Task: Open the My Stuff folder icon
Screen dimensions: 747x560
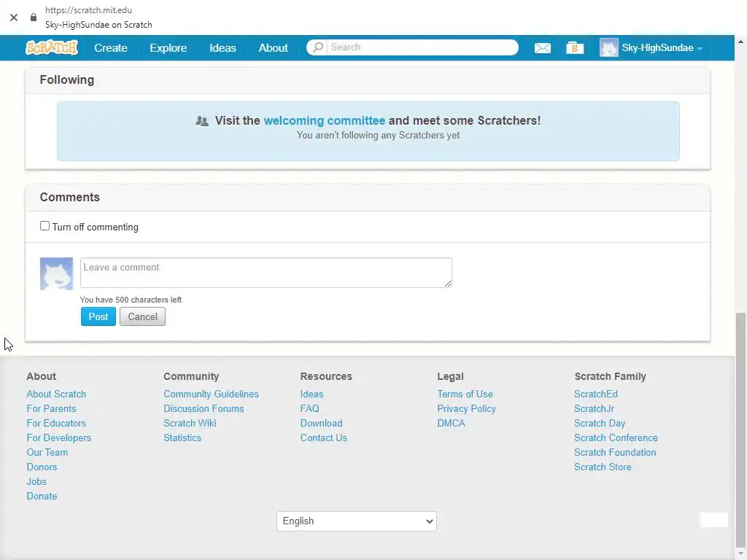Action: coord(575,47)
